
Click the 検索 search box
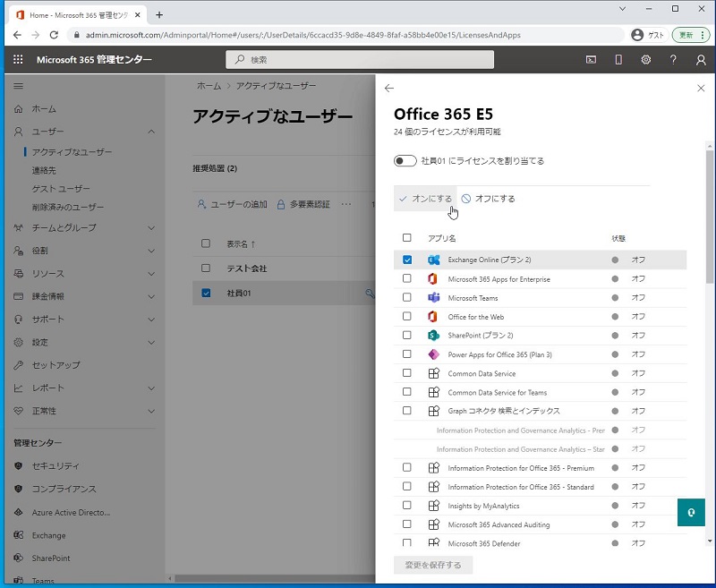(360, 59)
